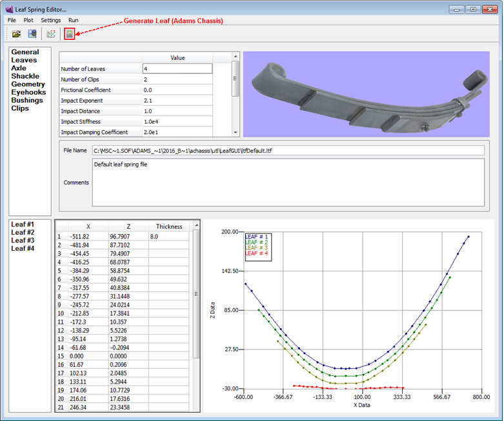Open a leaf spring file from toolbar
Image resolution: width=504 pixels, height=421 pixels.
coord(16,34)
